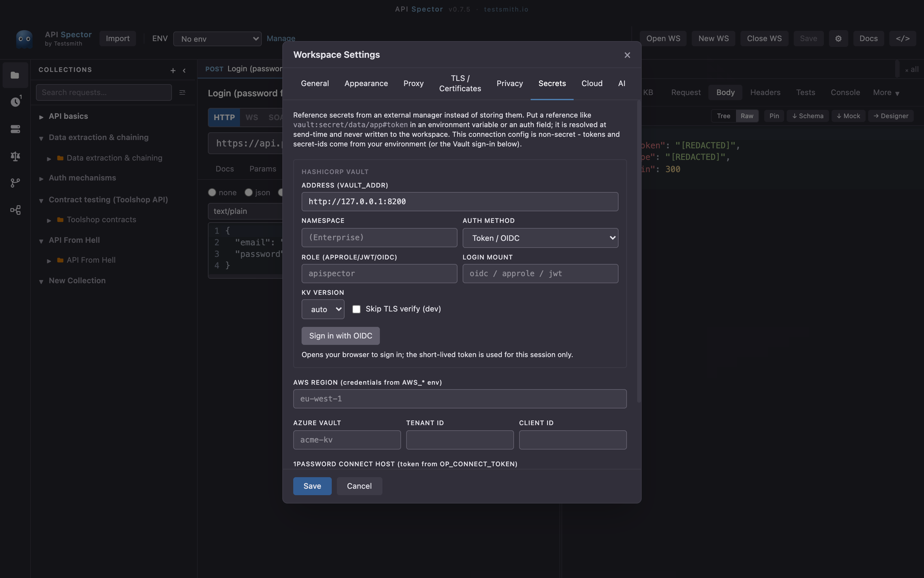This screenshot has width=924, height=578.
Task: Expand the API basics collection
Action: click(x=41, y=117)
